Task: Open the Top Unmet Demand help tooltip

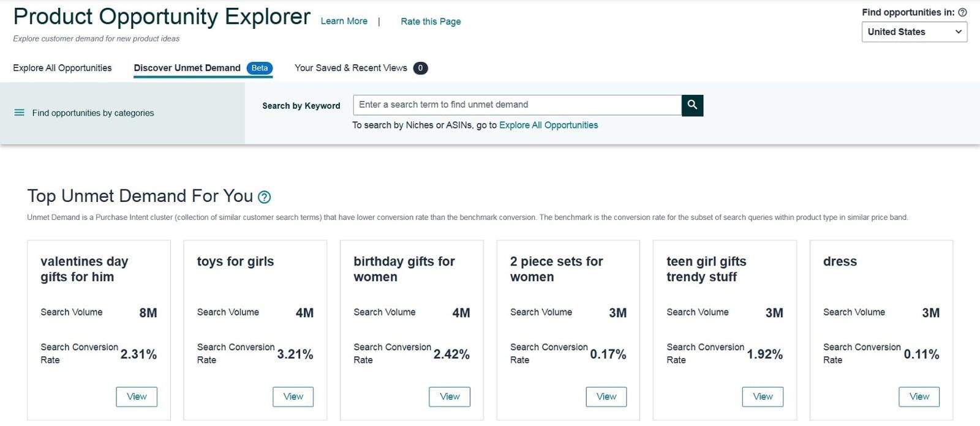Action: (x=264, y=196)
